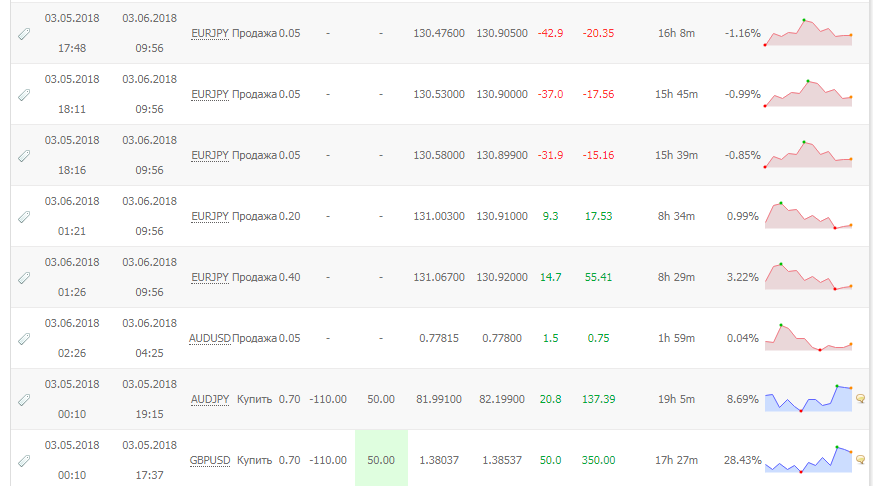Click the tag icon in the GBPUSD row
Screen dimensions: 873x486
pos(24,461)
